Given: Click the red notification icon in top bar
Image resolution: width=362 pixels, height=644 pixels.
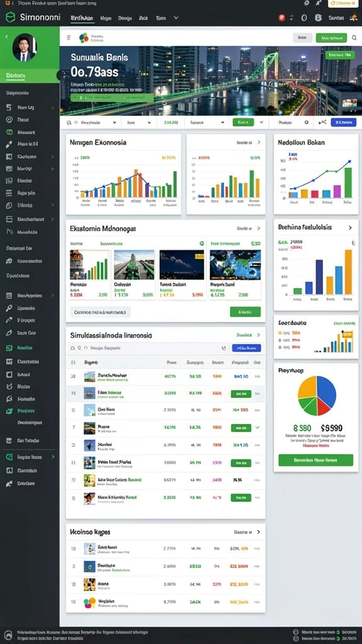Looking at the screenshot, I should [x=282, y=18].
